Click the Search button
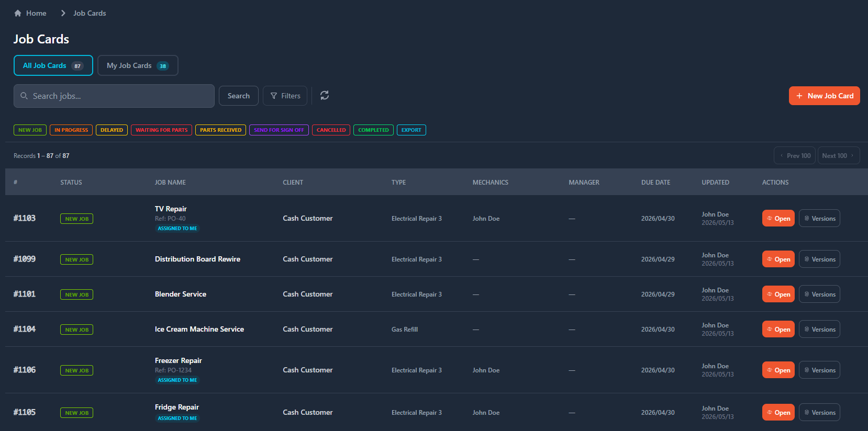 (239, 96)
